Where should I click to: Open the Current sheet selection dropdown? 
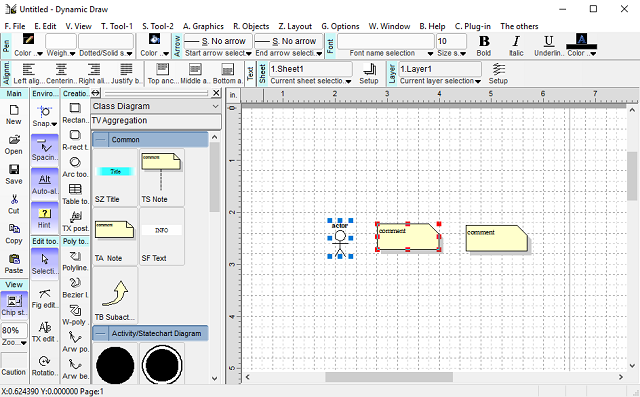click(348, 81)
